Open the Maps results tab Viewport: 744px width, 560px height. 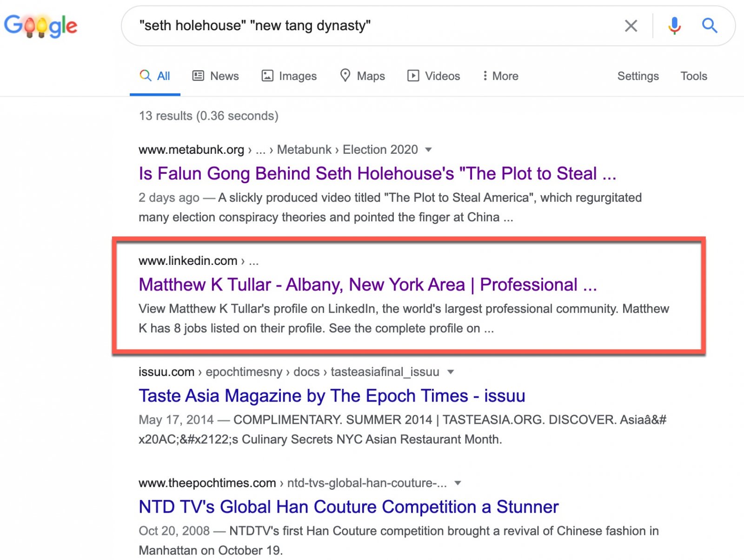(363, 76)
